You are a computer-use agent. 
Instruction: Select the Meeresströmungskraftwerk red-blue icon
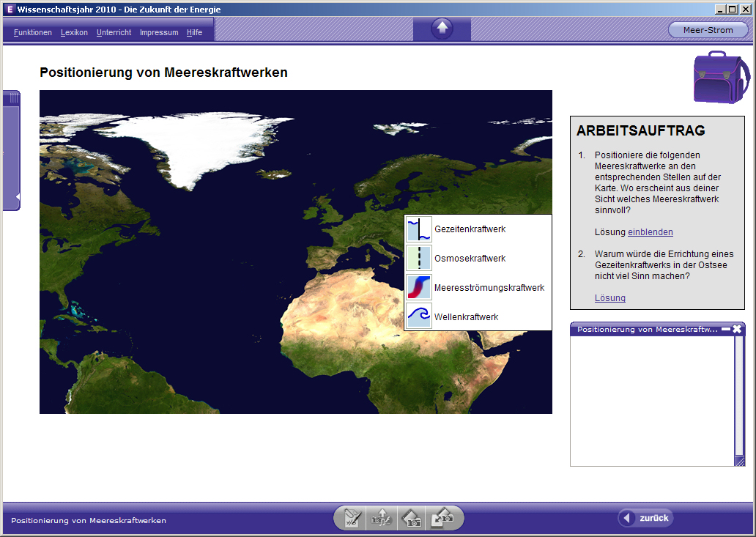(418, 287)
